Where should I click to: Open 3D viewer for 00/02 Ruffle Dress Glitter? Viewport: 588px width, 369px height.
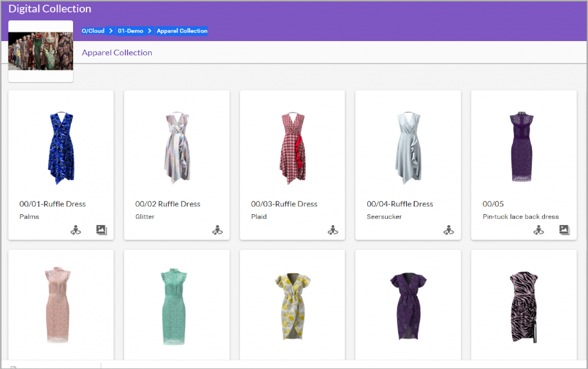(x=217, y=229)
